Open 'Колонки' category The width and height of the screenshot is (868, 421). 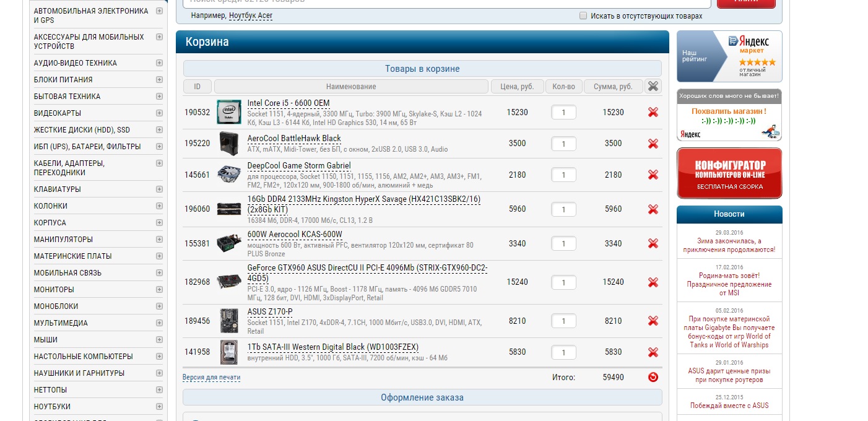point(51,206)
